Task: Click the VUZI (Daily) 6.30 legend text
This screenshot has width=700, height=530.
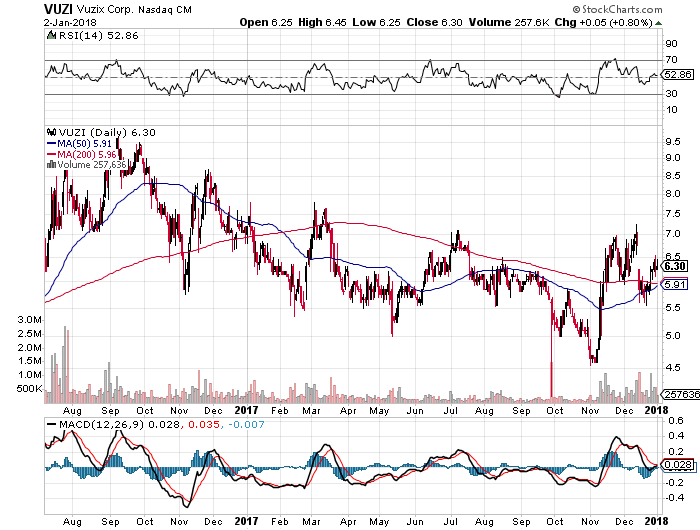Action: pos(107,132)
